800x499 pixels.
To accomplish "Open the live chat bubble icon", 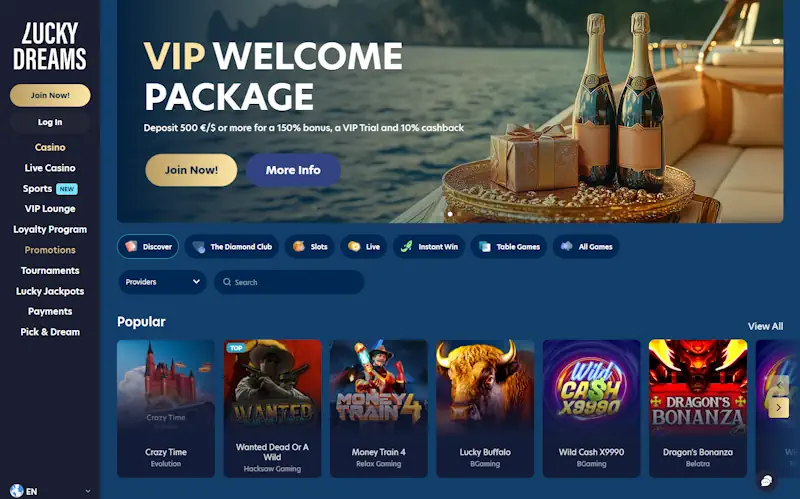I will 766,481.
